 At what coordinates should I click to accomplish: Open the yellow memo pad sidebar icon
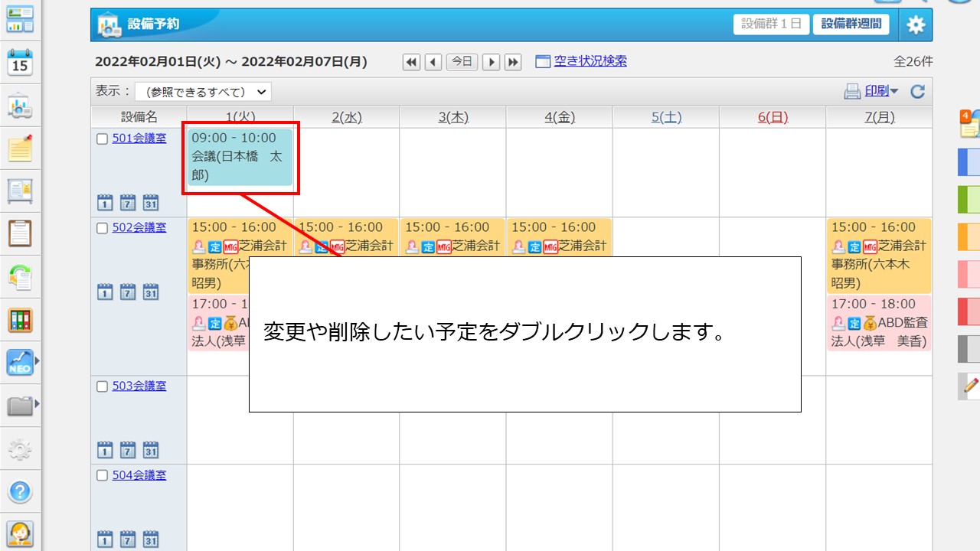click(20, 148)
